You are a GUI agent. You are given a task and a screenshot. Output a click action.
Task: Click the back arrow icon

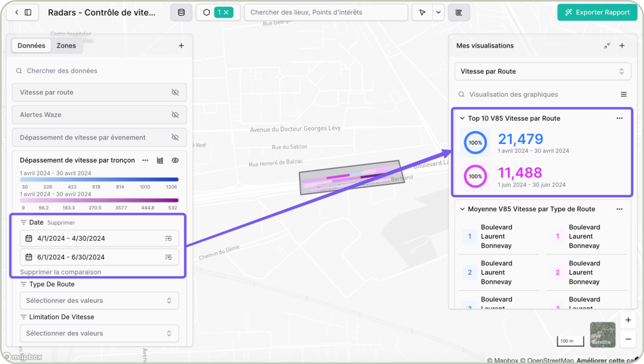point(17,12)
